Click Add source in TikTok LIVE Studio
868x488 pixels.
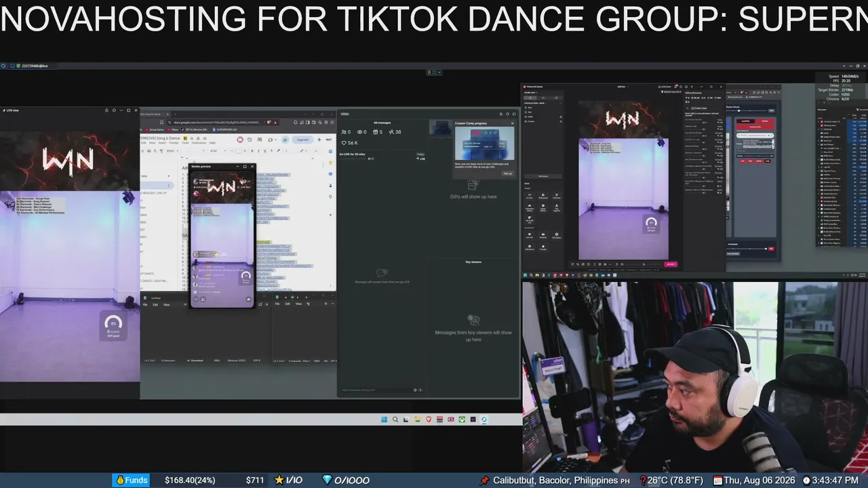[542, 176]
